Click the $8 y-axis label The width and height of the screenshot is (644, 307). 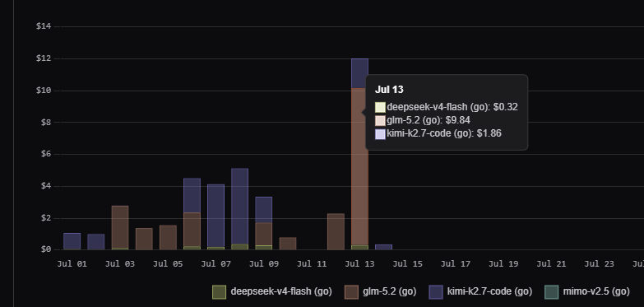click(46, 122)
